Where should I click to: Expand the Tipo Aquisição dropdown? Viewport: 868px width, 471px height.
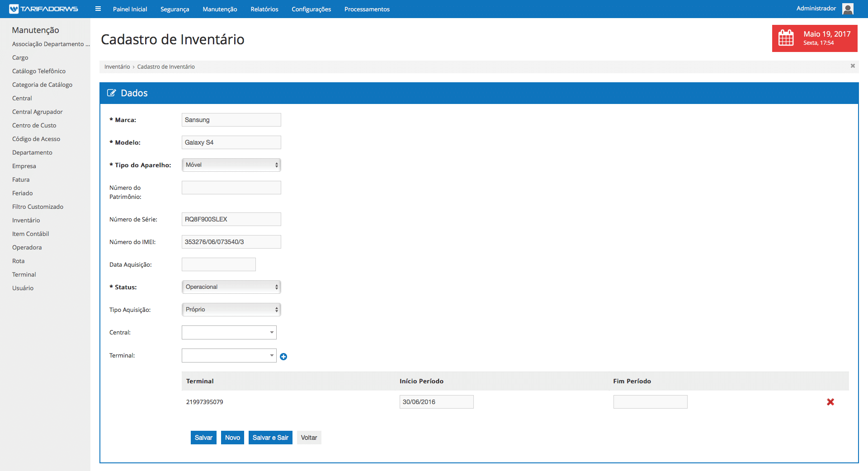(x=231, y=310)
